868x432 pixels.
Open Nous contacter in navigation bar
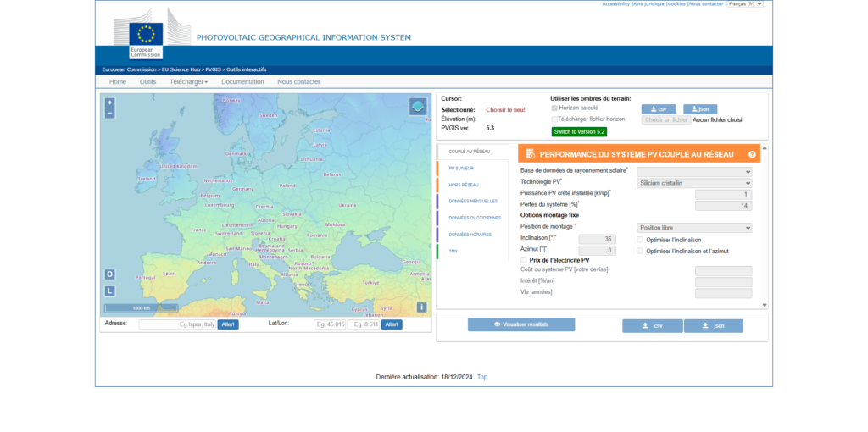click(299, 82)
